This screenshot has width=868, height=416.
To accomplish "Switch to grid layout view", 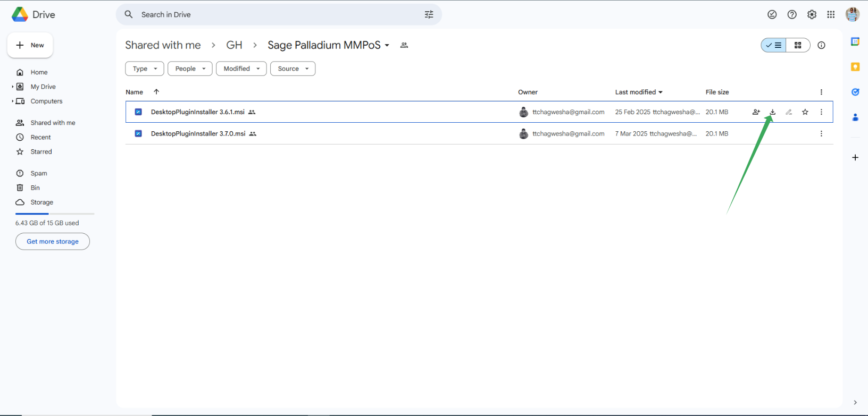I will 798,45.
